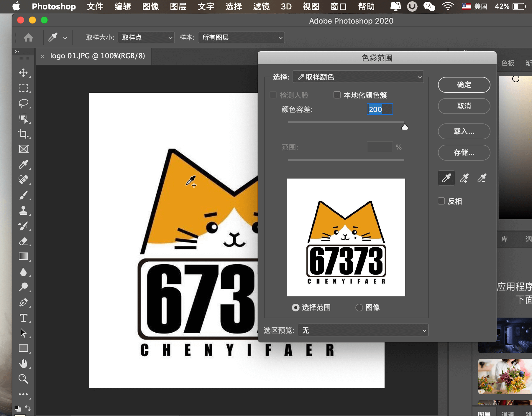This screenshot has height=416, width=532.
Task: Click the Color Range selection preview thumbnail
Action: coord(346,237)
